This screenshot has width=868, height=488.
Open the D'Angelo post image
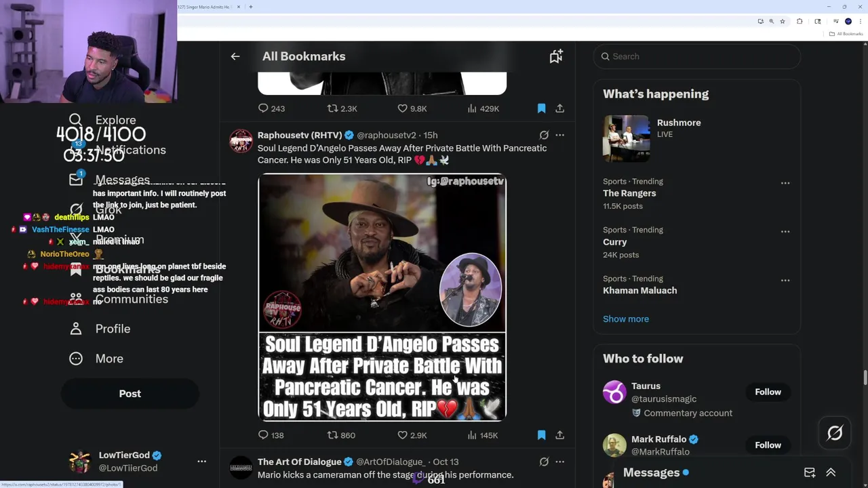382,297
